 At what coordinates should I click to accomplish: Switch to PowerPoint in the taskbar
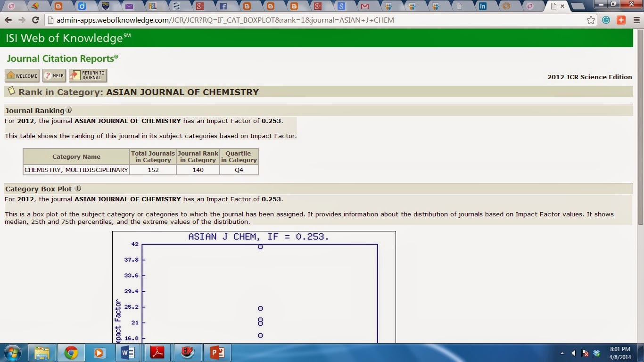pos(217,353)
